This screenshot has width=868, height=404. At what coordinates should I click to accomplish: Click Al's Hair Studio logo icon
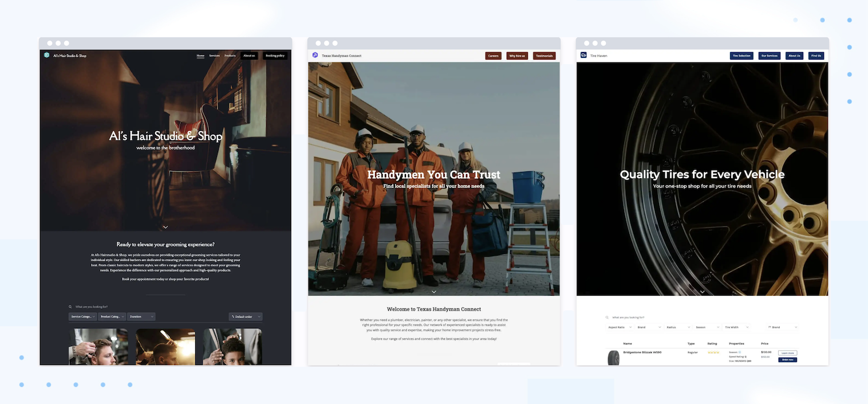point(47,56)
